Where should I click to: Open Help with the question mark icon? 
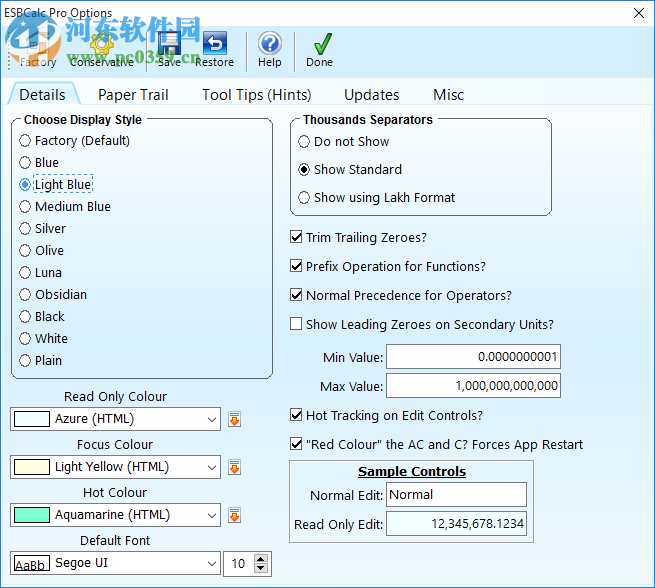[x=269, y=43]
